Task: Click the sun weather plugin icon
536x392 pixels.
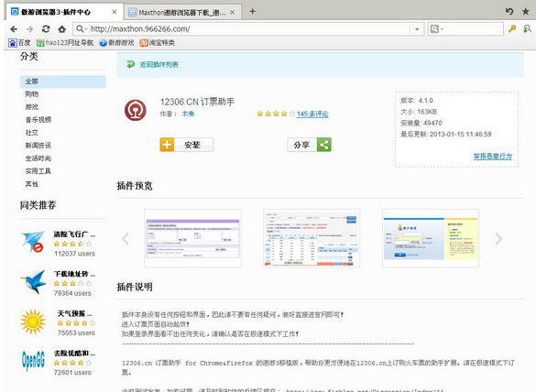Action: pos(33,321)
